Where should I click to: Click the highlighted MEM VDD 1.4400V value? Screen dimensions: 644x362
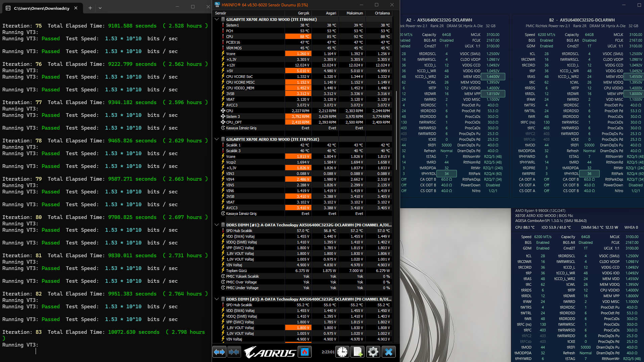493,77
